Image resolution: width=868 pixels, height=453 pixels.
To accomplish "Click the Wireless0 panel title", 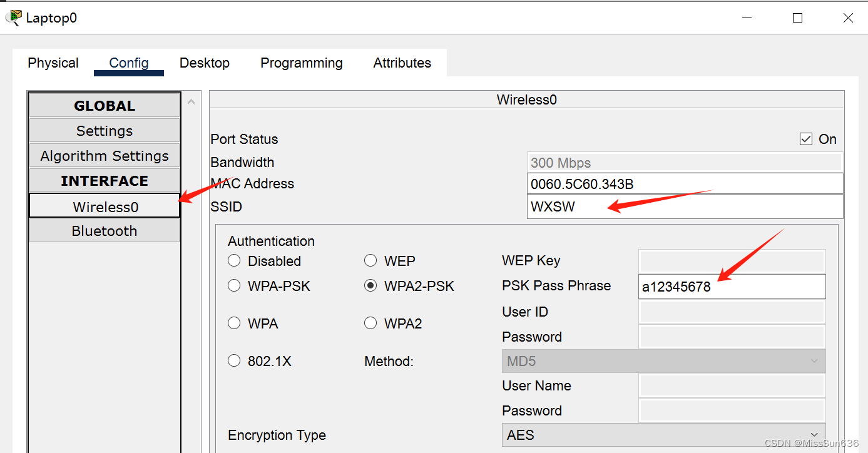I will point(526,99).
